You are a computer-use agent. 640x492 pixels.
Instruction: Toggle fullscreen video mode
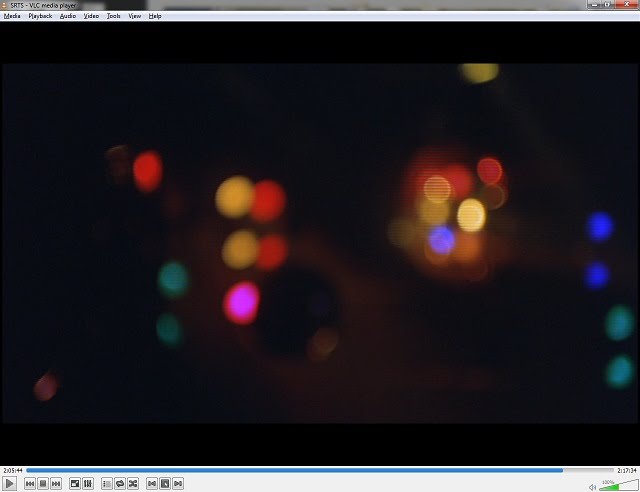75,484
